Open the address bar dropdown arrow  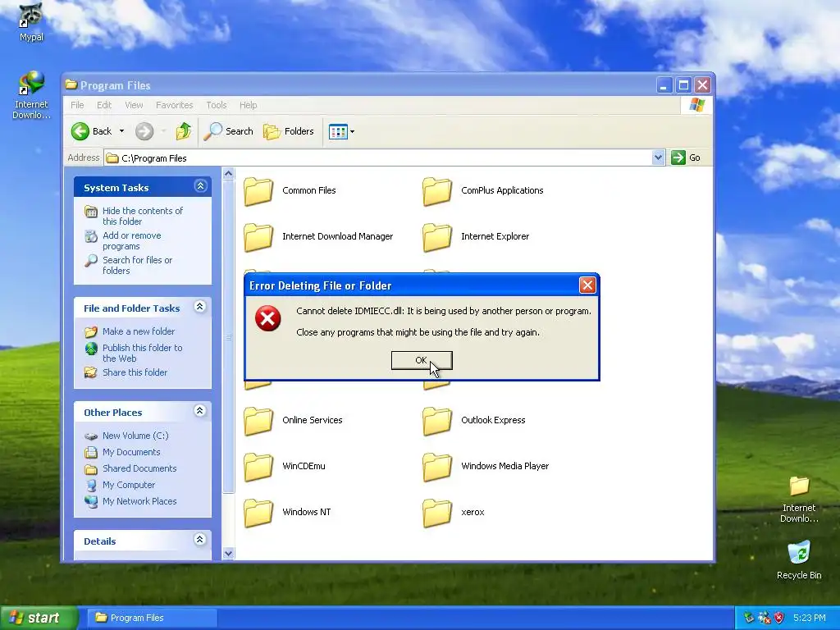pos(658,157)
